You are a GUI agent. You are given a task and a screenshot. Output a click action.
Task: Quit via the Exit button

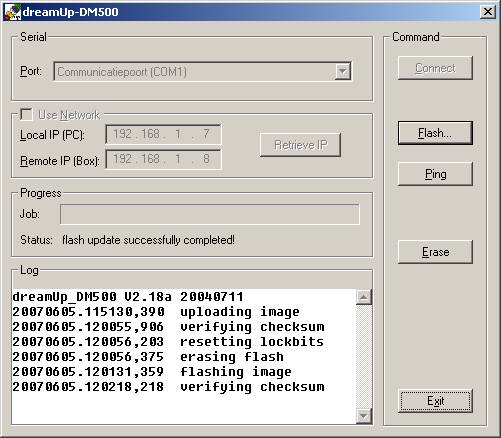[435, 401]
